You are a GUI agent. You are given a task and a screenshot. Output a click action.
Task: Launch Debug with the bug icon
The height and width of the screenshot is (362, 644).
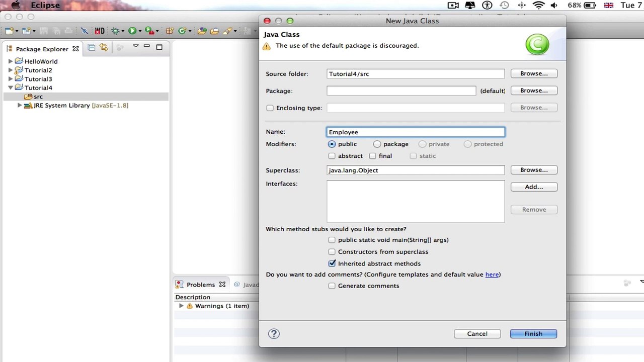(115, 31)
